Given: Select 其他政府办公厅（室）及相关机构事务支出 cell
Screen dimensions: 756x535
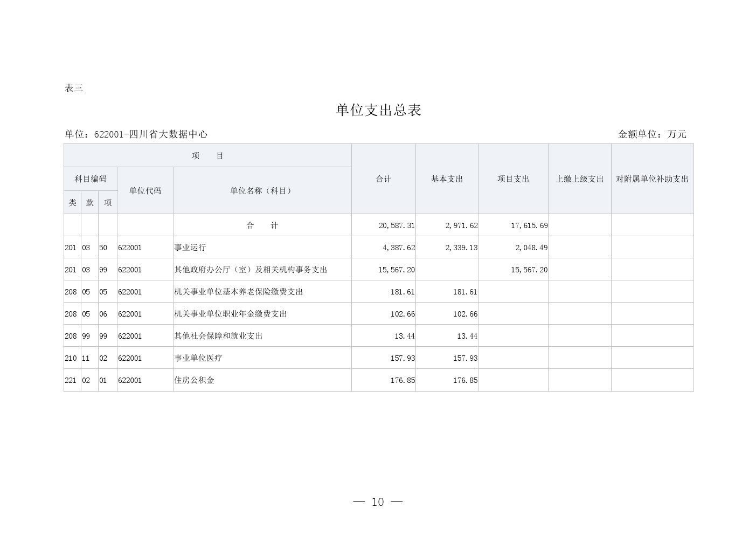Looking at the screenshot, I should (x=251, y=270).
